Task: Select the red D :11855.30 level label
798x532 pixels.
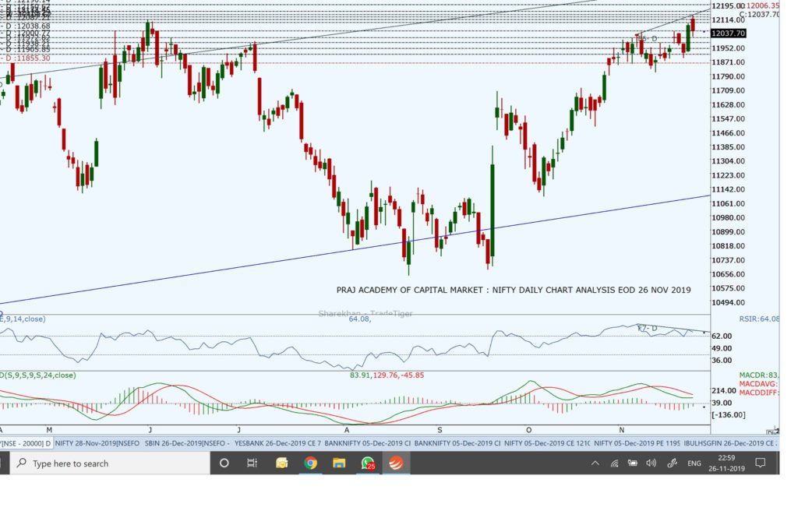Action: point(26,58)
